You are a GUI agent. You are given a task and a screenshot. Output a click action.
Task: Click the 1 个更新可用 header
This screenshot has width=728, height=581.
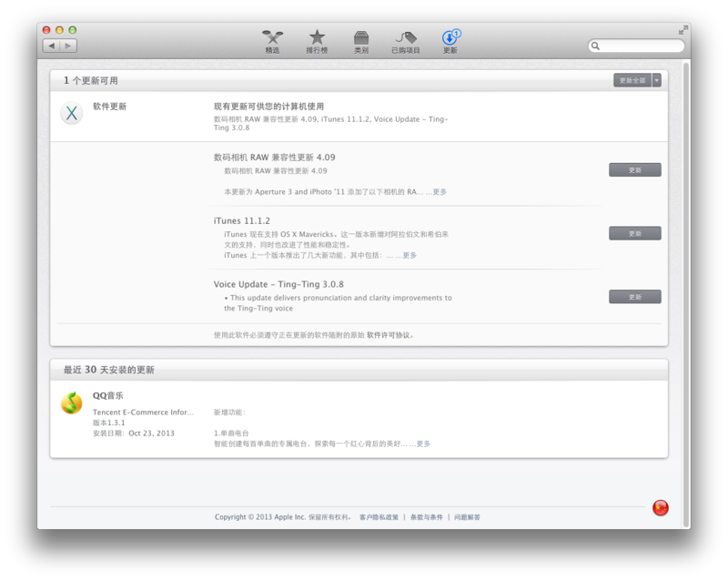tap(90, 80)
